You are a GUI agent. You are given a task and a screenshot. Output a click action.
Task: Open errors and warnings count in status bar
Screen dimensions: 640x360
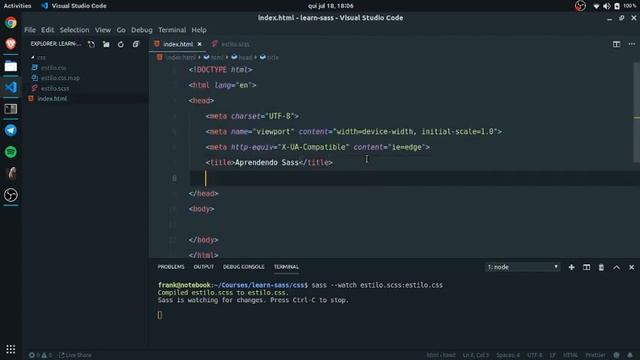coord(40,355)
